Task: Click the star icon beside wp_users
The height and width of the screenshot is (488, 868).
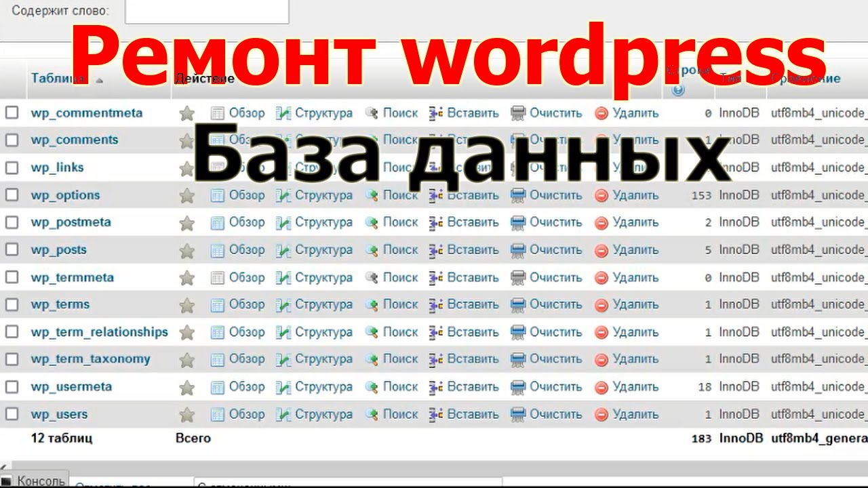Action: point(186,414)
